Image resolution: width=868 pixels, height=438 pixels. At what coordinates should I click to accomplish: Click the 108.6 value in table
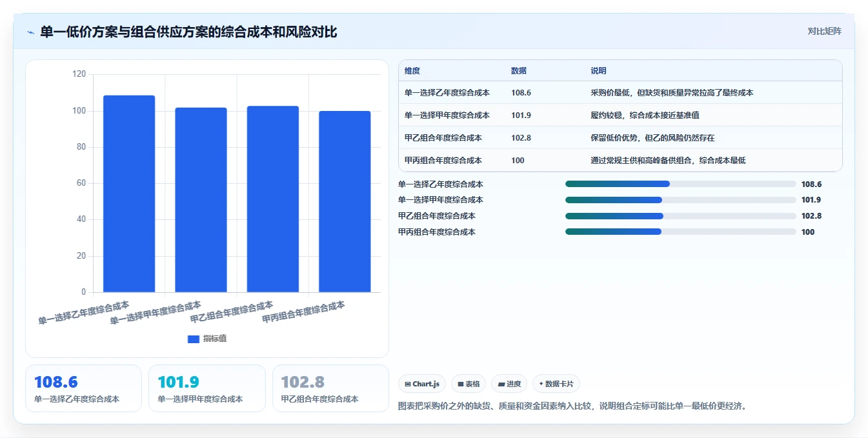point(521,93)
